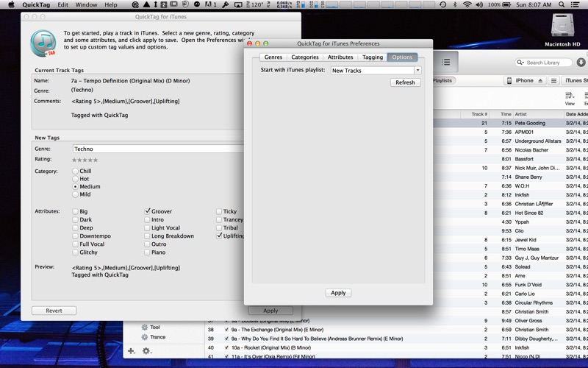The height and width of the screenshot is (368, 588).
Task: Click the Revert button in QuickTag
Action: [54, 311]
